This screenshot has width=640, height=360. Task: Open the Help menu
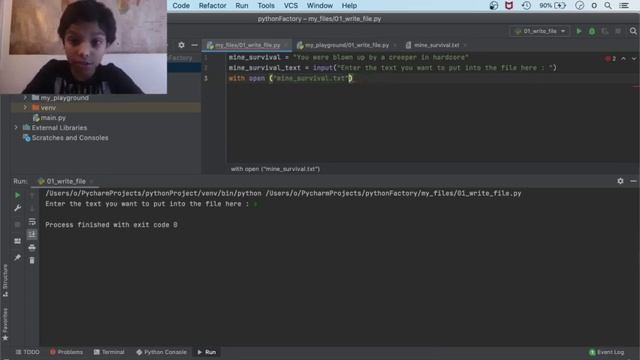[x=349, y=5]
